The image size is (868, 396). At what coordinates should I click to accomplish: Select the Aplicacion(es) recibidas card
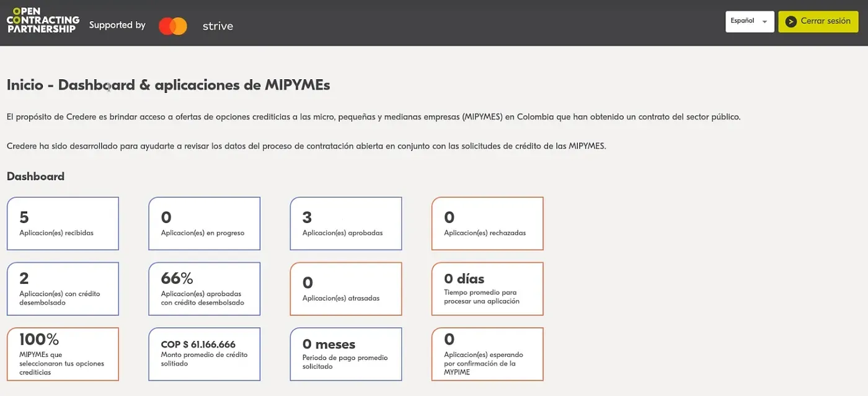point(63,224)
